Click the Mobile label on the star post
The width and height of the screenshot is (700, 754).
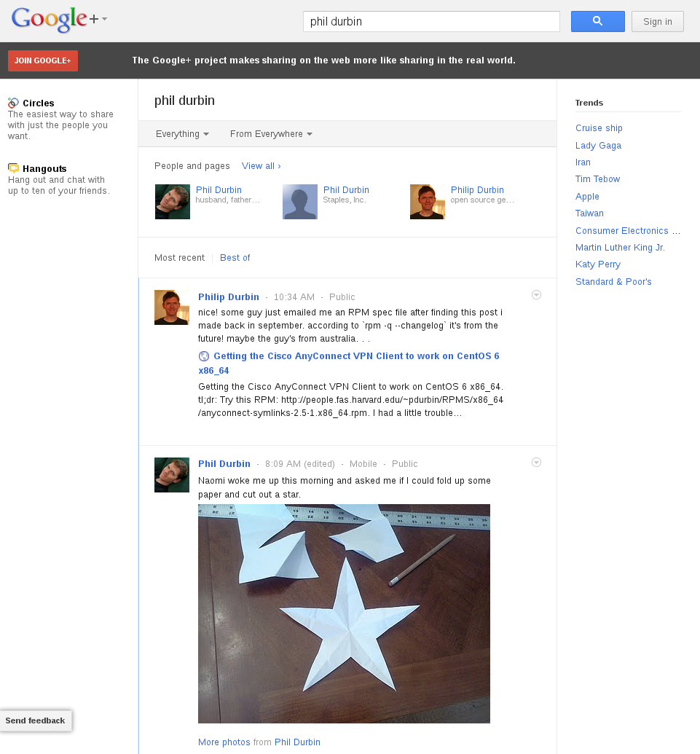click(363, 464)
